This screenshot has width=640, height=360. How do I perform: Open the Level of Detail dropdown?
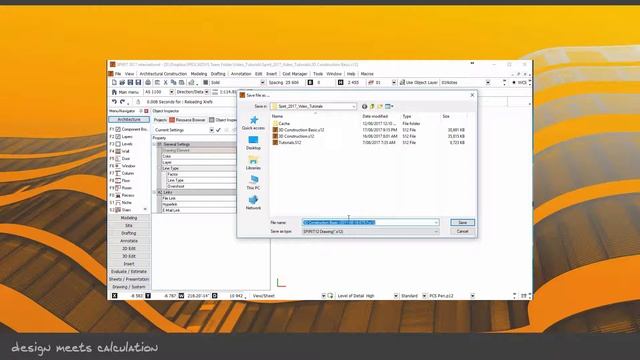coord(396,296)
